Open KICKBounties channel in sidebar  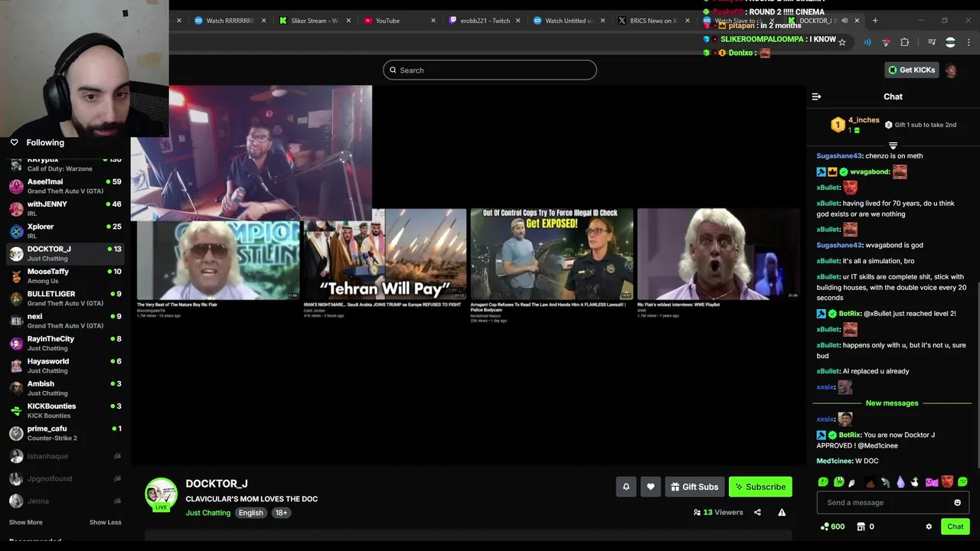[x=65, y=410]
